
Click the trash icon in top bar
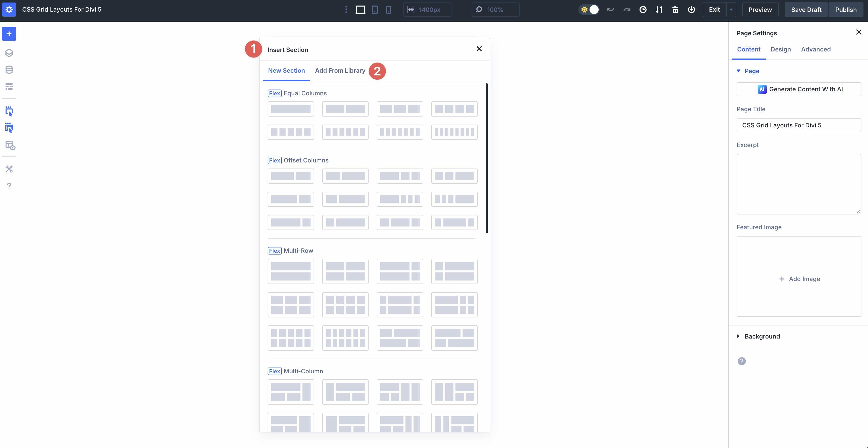point(675,9)
